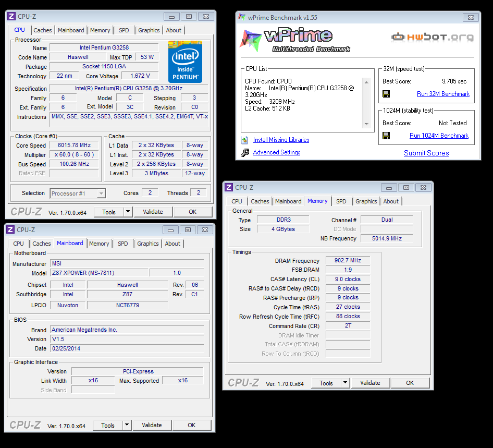This screenshot has width=493, height=448.
Task: Click the Command Rate 2T value
Action: click(x=348, y=325)
